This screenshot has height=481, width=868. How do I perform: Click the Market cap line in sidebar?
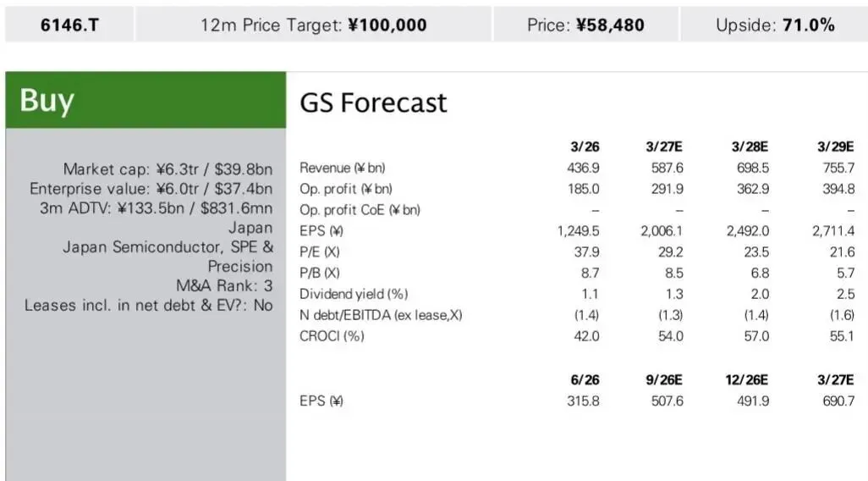168,169
